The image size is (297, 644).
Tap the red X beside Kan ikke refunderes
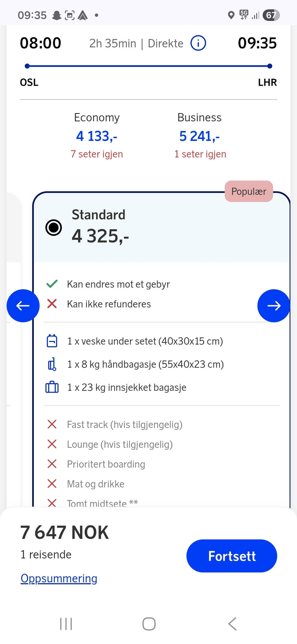coord(52,304)
